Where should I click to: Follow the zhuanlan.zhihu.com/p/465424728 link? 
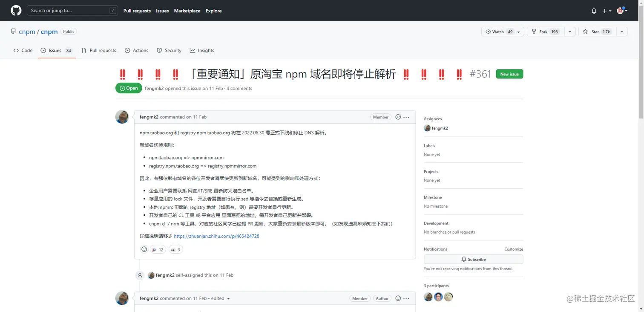(216, 236)
